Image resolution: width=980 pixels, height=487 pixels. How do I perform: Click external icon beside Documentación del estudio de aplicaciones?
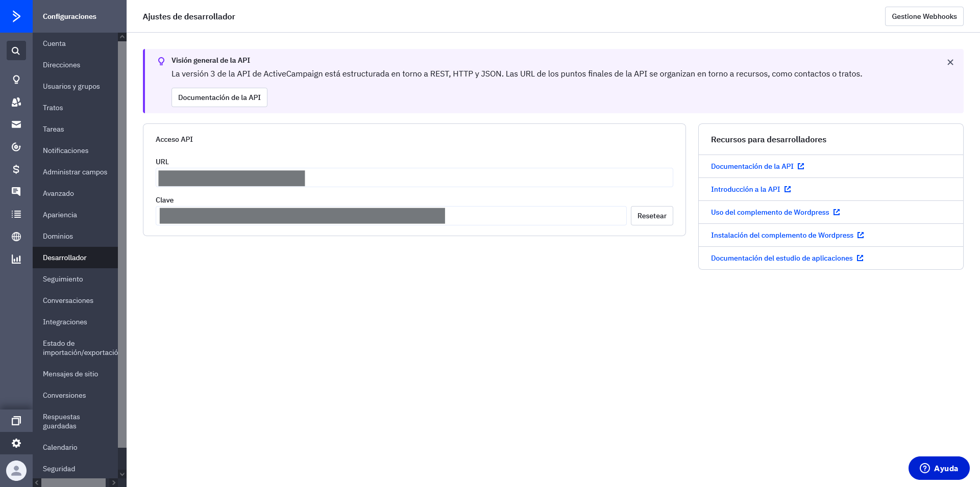(860, 258)
